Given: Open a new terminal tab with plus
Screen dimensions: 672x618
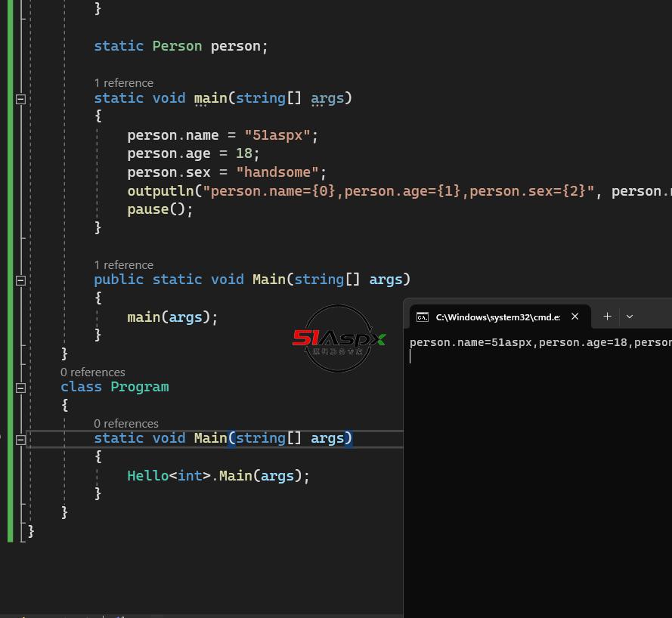Looking at the screenshot, I should pyautogui.click(x=607, y=317).
